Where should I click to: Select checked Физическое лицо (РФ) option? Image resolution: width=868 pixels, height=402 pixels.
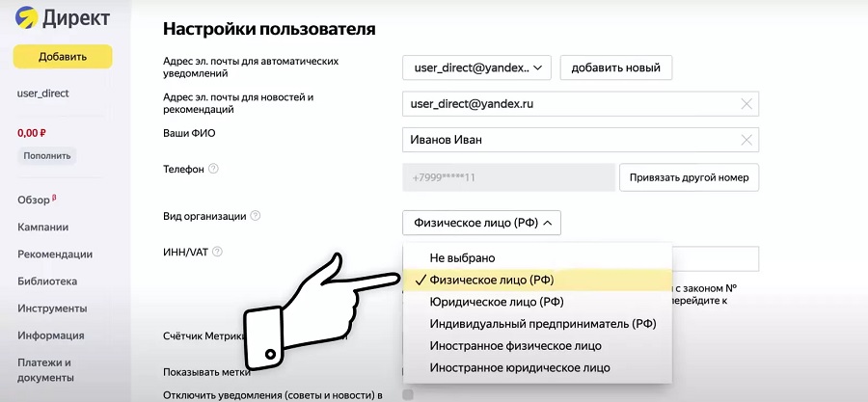tap(537, 281)
